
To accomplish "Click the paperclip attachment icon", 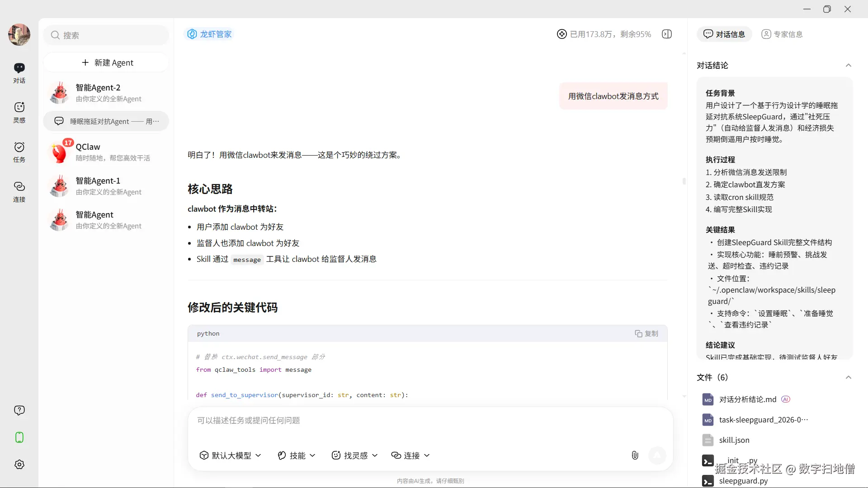I will pyautogui.click(x=635, y=455).
